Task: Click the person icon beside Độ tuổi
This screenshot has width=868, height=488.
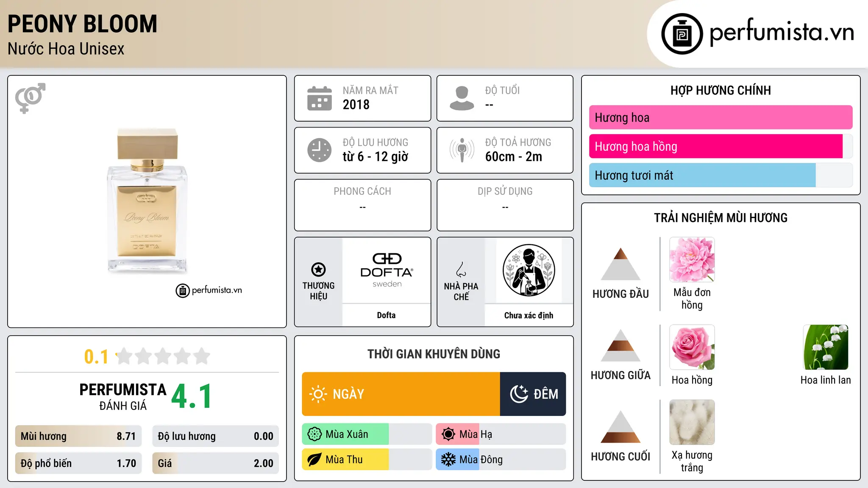Action: (462, 98)
